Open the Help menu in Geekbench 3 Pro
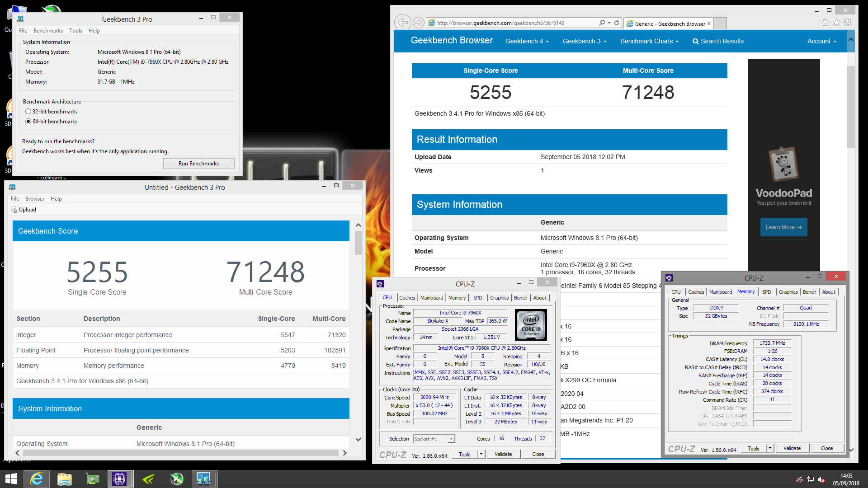 pos(94,31)
